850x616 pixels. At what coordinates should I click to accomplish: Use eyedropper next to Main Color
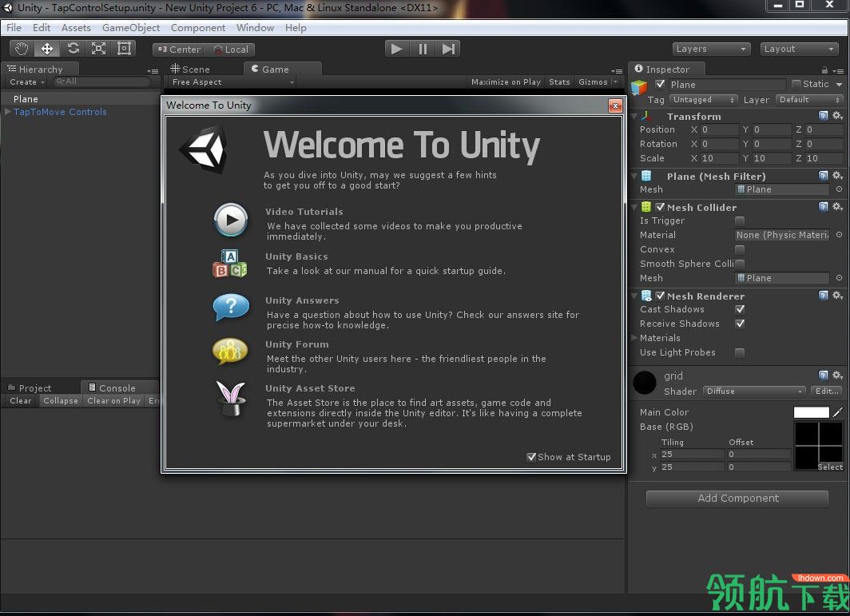click(x=838, y=412)
